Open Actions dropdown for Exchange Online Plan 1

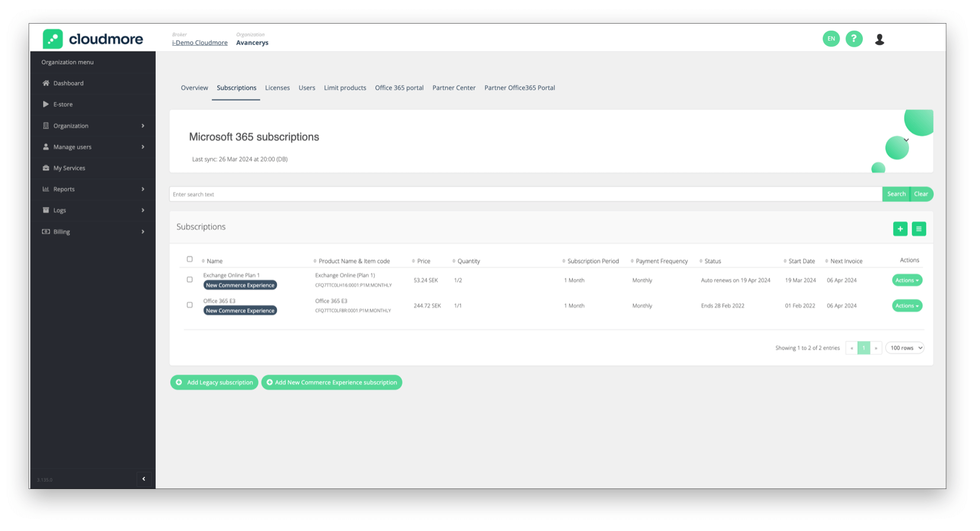907,280
